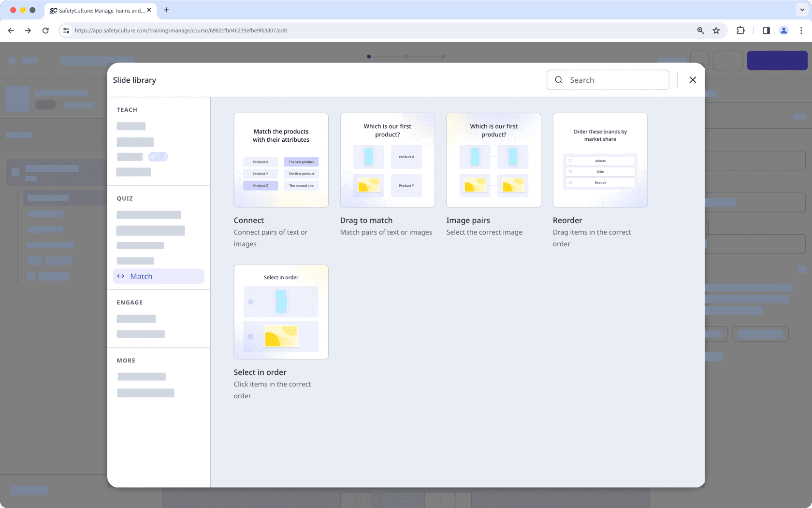Open the browser side panel icon
The image size is (812, 508).
point(766,30)
